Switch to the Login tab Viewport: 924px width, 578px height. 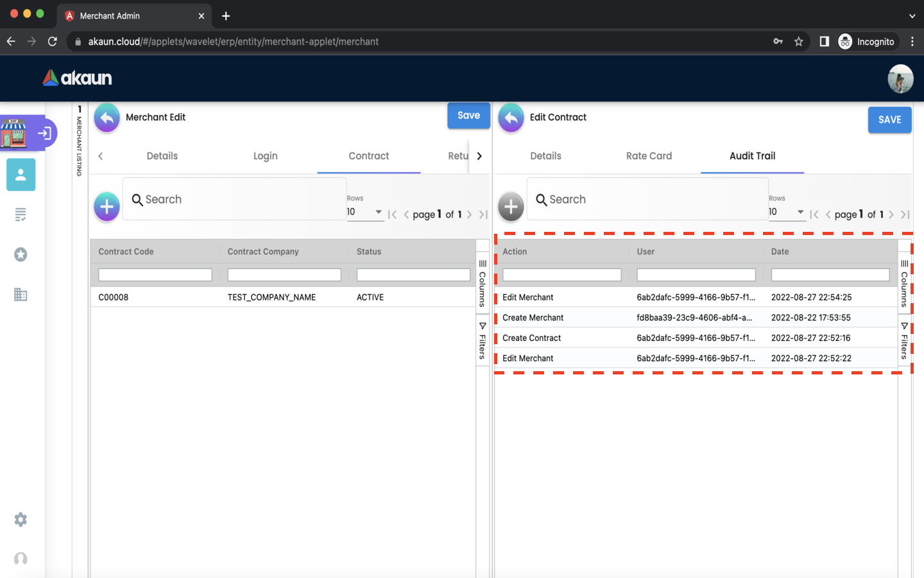pyautogui.click(x=265, y=156)
